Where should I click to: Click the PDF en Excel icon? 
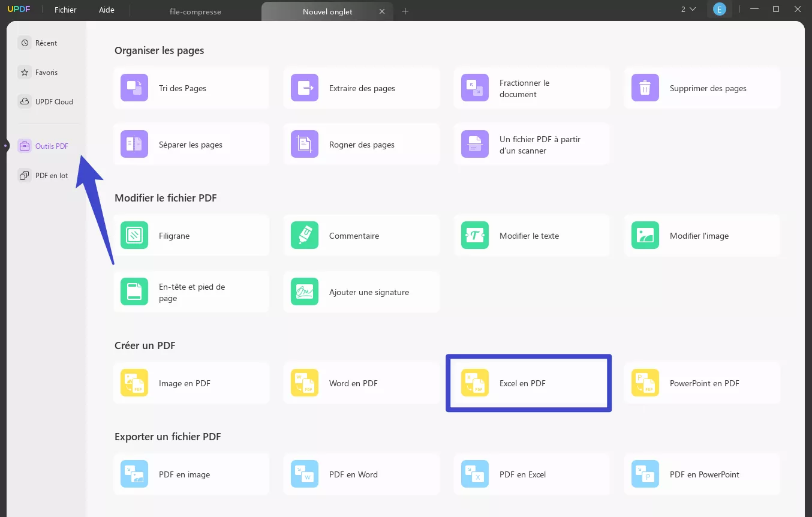tap(475, 474)
